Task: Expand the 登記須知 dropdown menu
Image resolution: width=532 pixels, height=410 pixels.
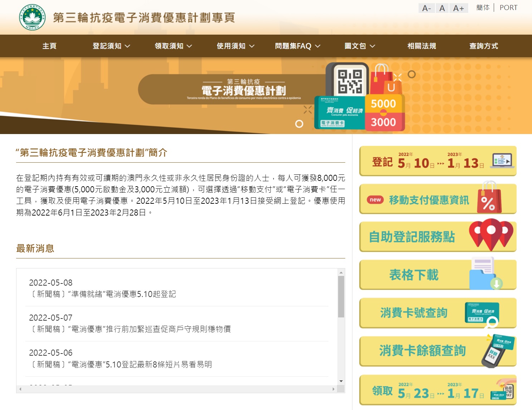Action: (111, 46)
